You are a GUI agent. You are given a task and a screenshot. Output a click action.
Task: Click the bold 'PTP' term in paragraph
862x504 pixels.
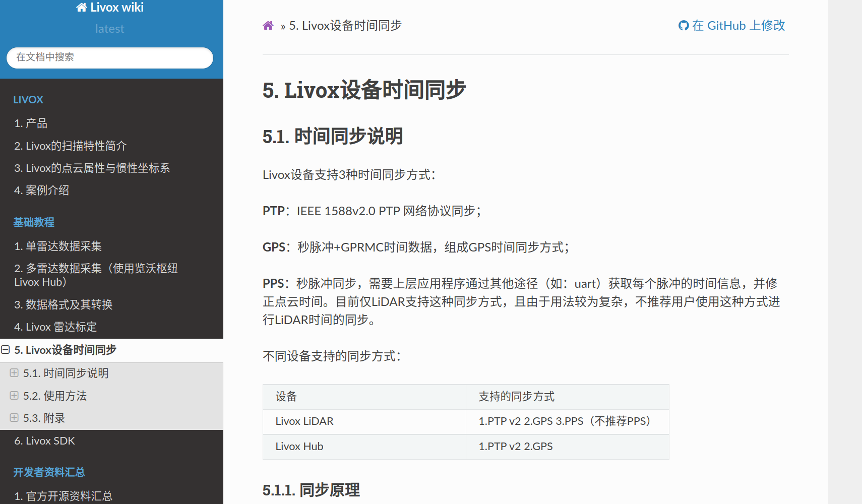click(x=274, y=211)
